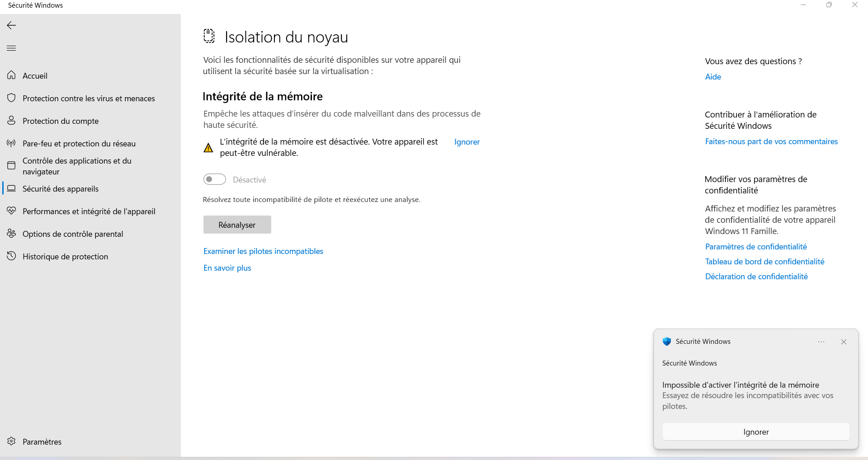Click Faites-nous part de vos commentaires
868x460 pixels.
pos(771,141)
